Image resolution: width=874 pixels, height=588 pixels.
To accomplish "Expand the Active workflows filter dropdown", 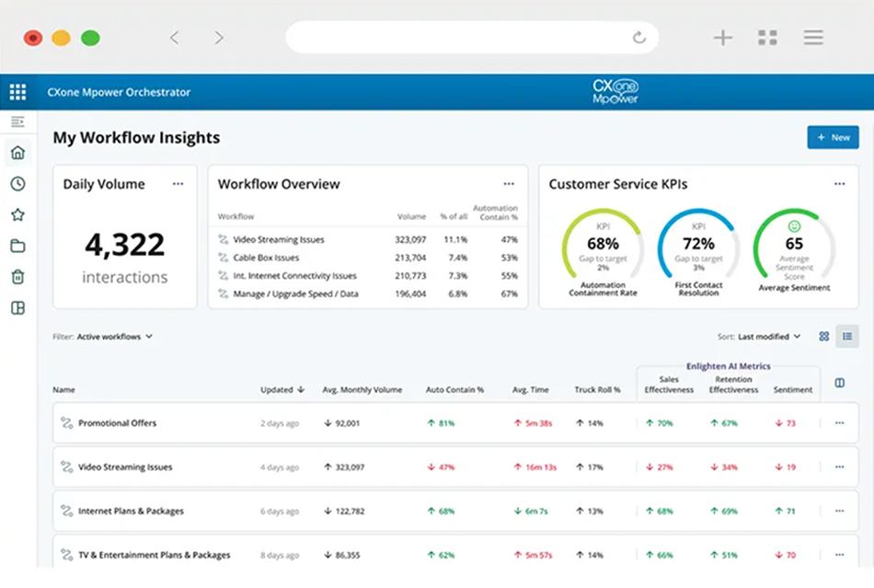I will point(114,337).
